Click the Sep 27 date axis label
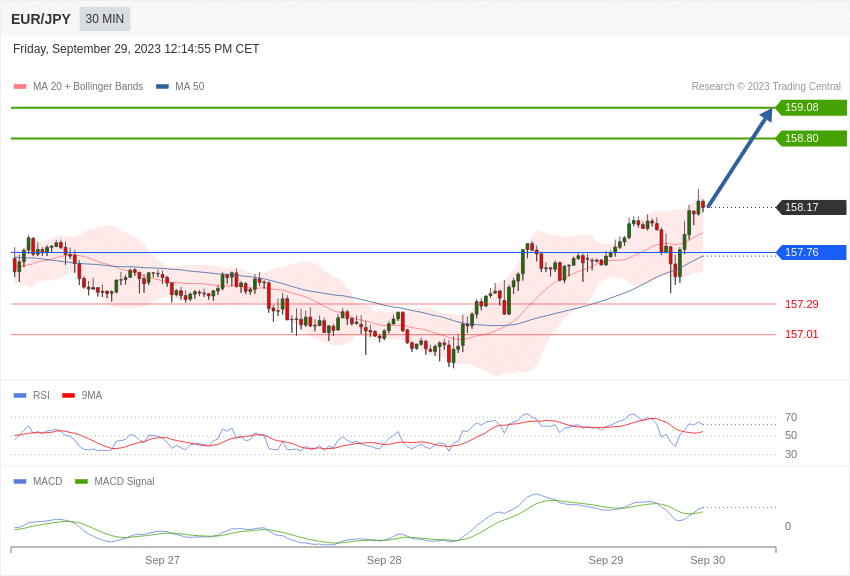Viewport: 850px width, 576px height. click(x=162, y=560)
